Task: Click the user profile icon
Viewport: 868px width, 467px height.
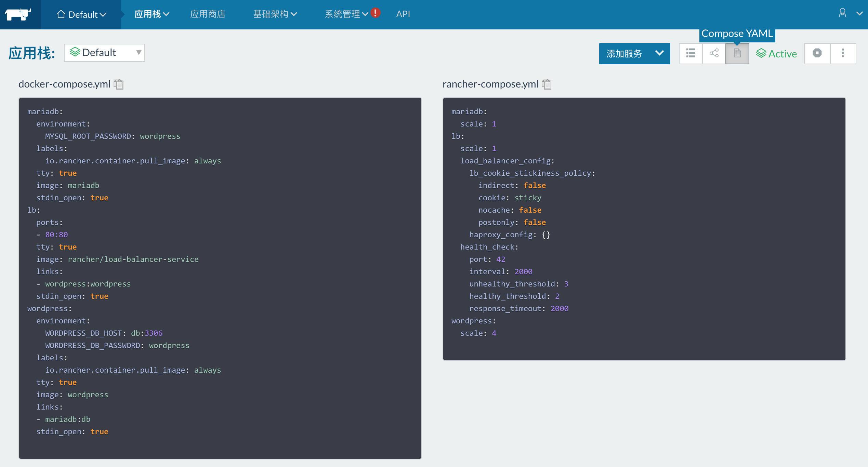Action: [843, 13]
